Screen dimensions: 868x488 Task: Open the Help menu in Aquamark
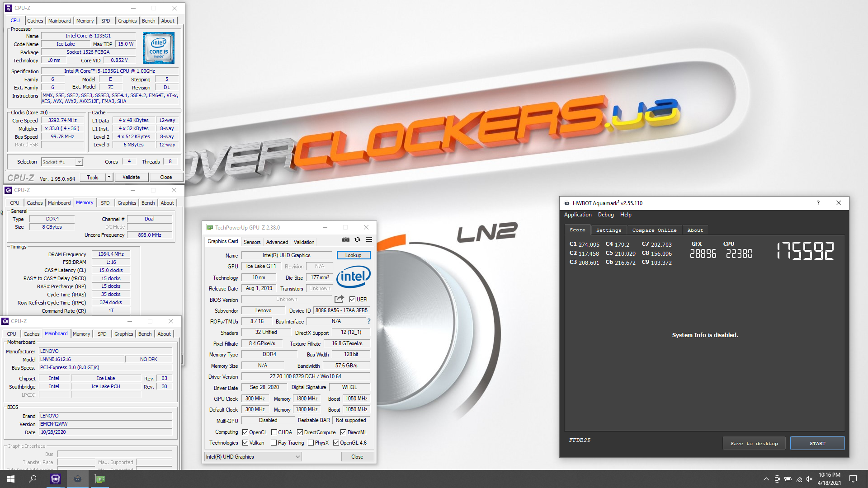click(626, 215)
